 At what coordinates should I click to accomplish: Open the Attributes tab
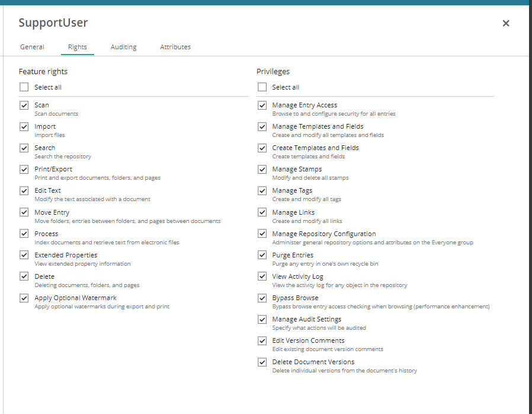point(175,47)
